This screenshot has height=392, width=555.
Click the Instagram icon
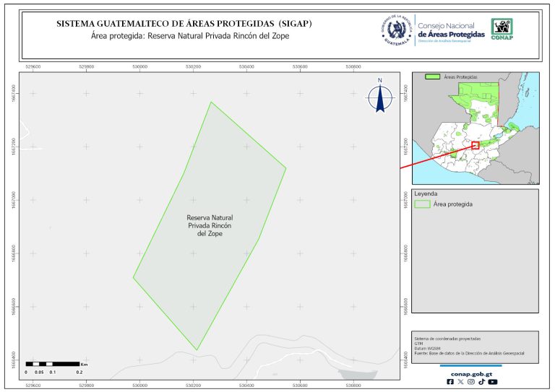(471, 382)
